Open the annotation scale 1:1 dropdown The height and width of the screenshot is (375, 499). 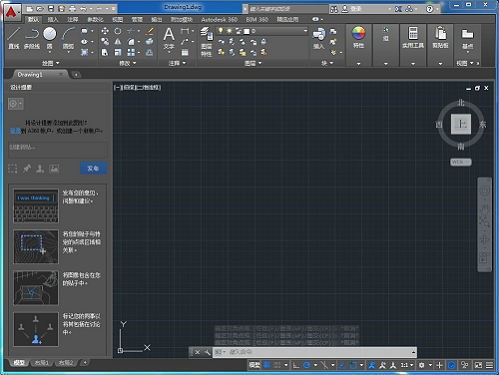pyautogui.click(x=407, y=365)
